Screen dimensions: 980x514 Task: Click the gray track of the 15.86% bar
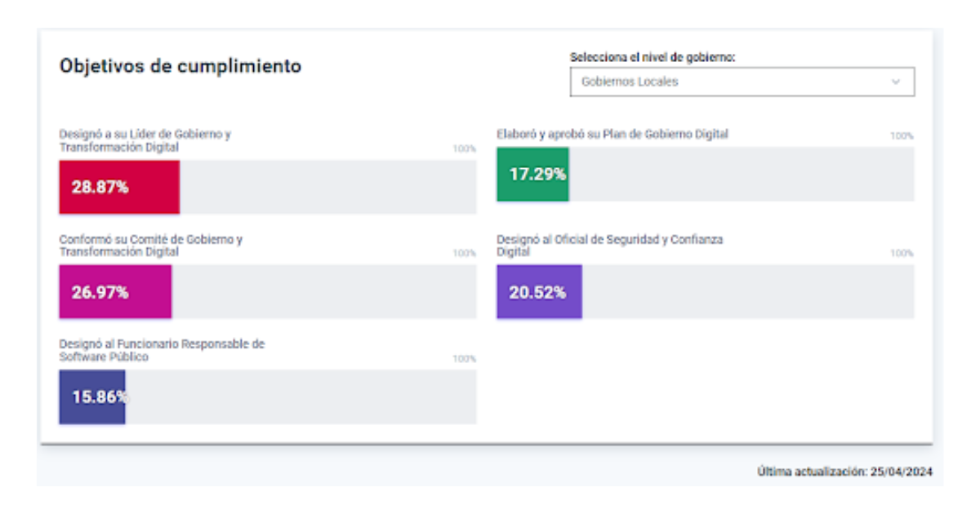click(x=302, y=396)
